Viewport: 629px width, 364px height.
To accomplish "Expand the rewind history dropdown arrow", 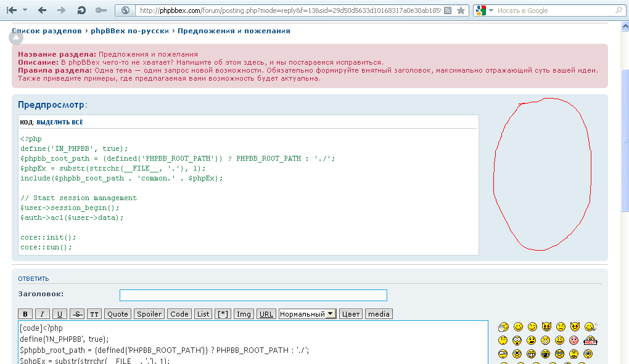I will pyautogui.click(x=25, y=10).
